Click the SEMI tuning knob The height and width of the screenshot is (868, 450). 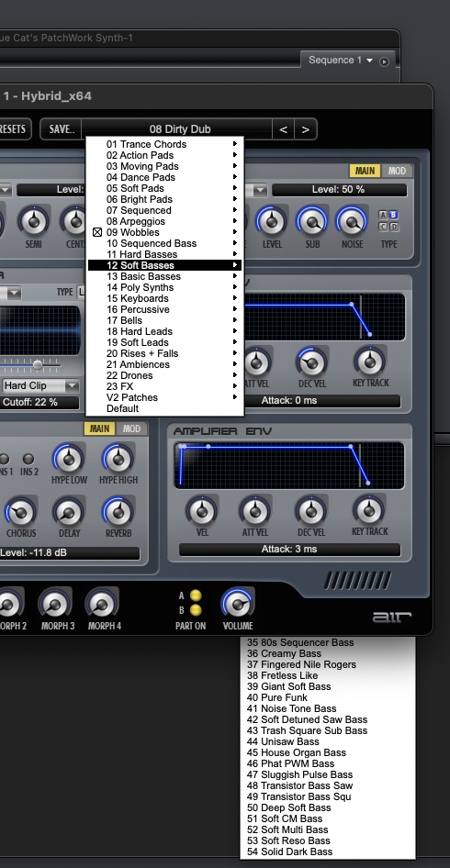[x=34, y=221]
